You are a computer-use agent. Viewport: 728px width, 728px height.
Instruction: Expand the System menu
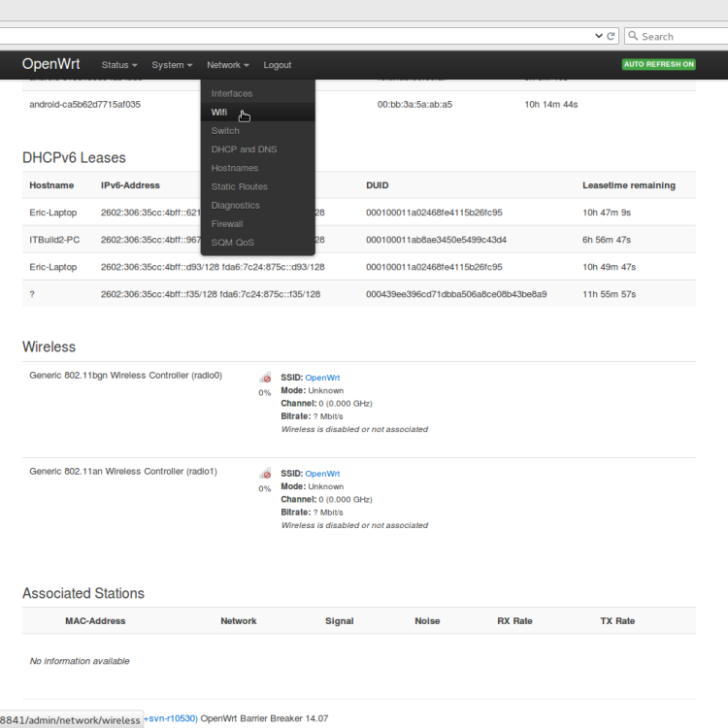point(172,65)
